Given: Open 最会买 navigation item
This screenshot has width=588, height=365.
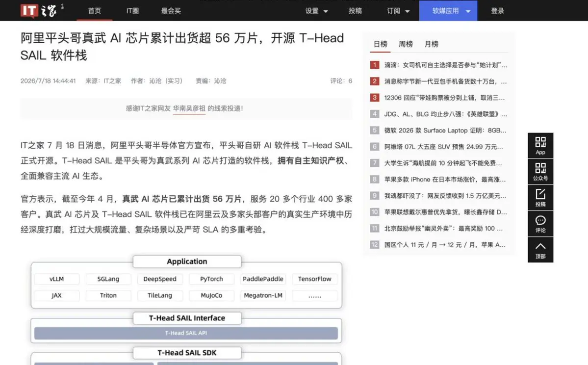Looking at the screenshot, I should 171,11.
